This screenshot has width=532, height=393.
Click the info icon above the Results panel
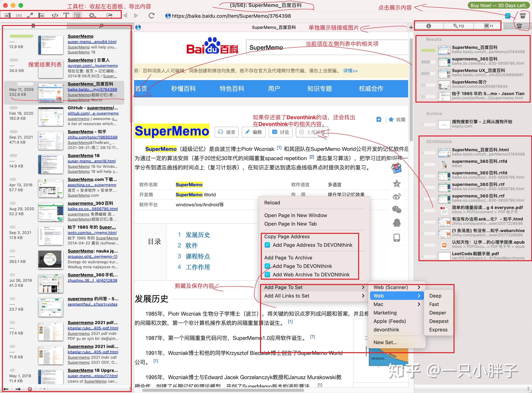click(429, 26)
